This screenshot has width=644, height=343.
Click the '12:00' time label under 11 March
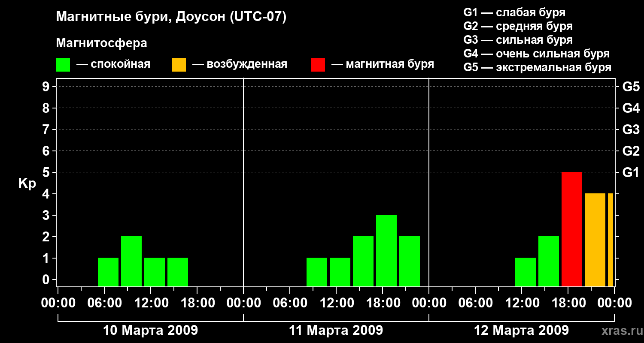[336, 303]
